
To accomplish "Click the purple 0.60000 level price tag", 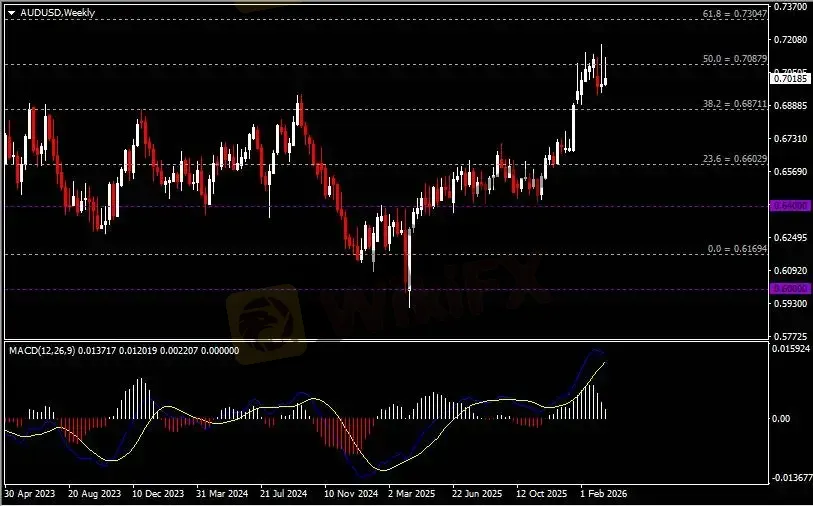I will point(791,288).
